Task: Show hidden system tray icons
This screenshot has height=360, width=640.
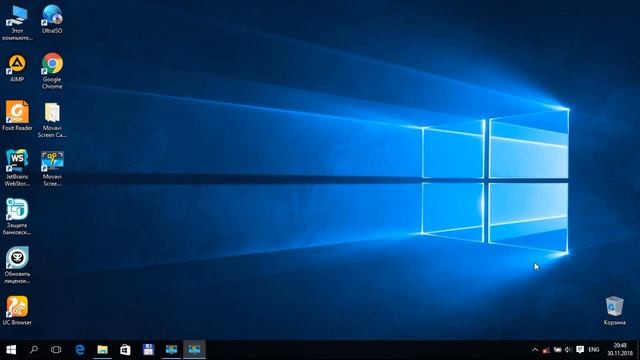Action: click(x=535, y=350)
